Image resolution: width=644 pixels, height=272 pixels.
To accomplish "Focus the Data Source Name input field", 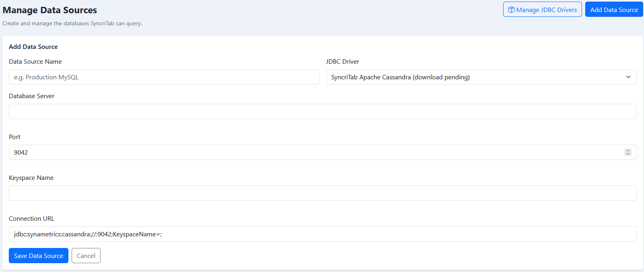I will [x=164, y=77].
